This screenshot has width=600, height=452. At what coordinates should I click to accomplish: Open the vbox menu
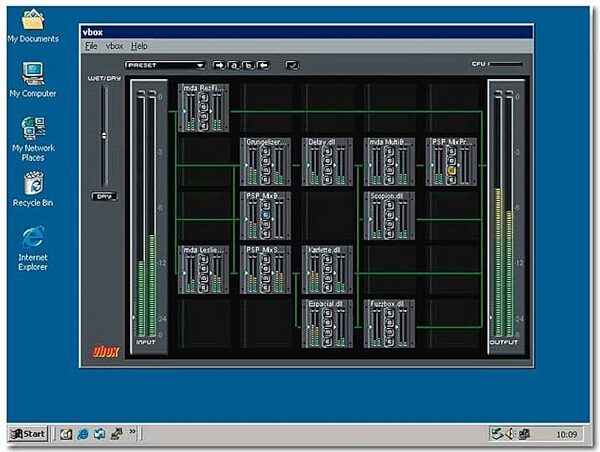pyautogui.click(x=114, y=46)
